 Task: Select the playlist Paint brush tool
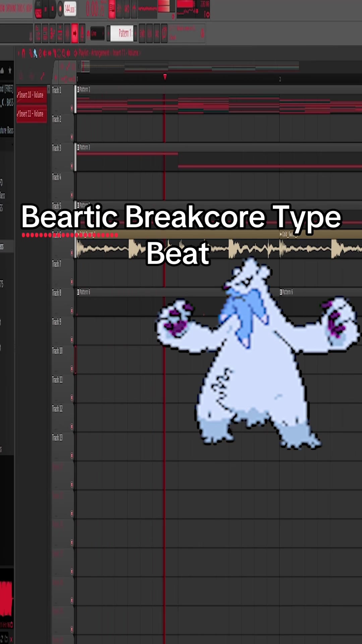[35, 54]
